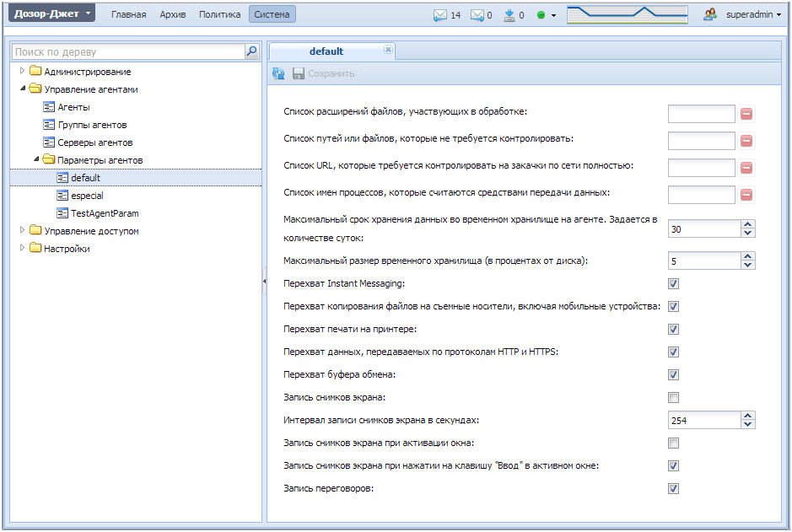Viewport: 792px width, 532px height.
Task: Switch to the Архив menu
Action: pos(173,14)
